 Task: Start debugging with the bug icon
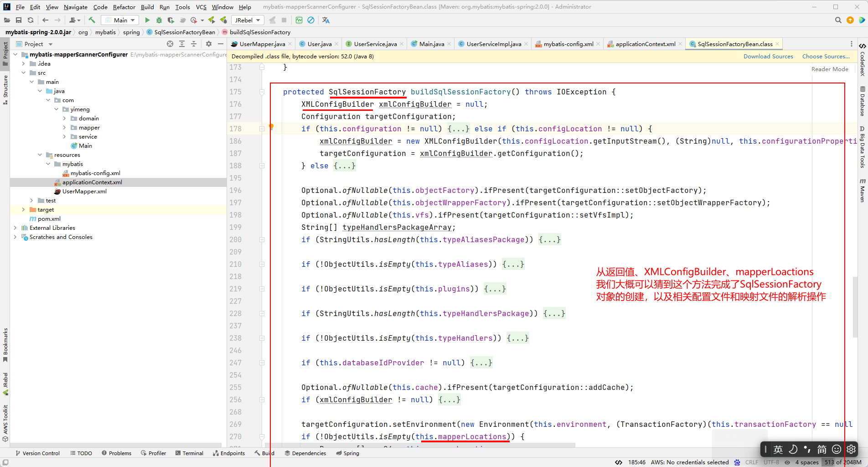[x=159, y=20]
